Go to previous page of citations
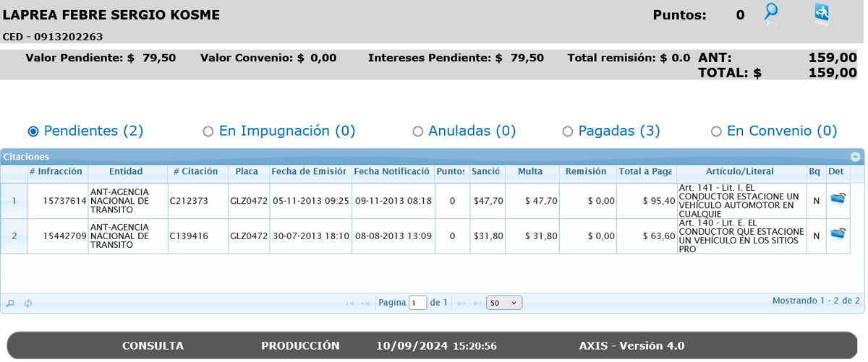 tap(365, 303)
